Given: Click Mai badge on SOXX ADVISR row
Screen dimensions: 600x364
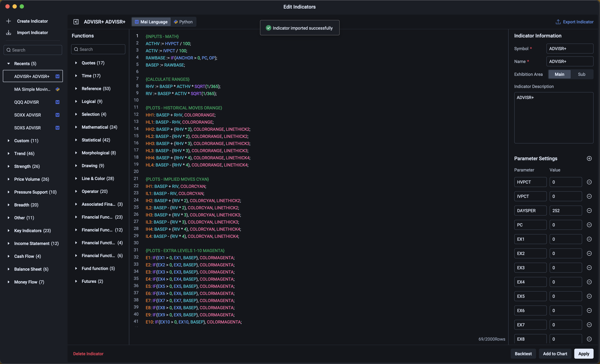Looking at the screenshot, I should pos(57,115).
